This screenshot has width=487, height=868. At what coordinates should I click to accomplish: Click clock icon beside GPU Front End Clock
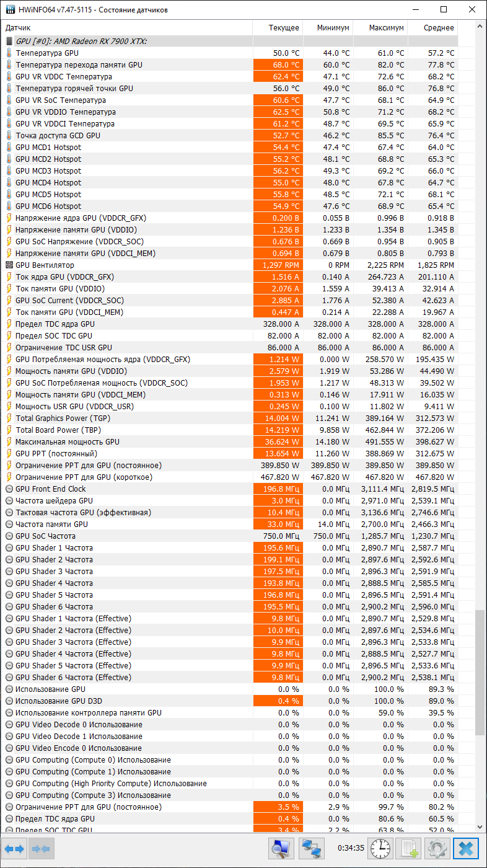coord(9,489)
